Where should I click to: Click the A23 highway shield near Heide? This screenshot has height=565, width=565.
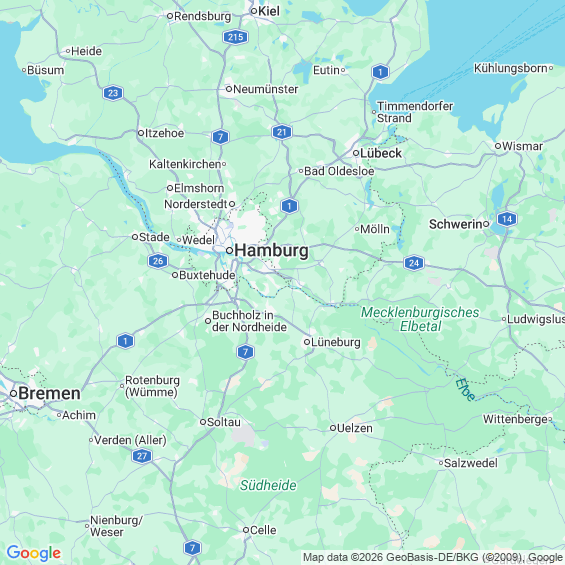tap(113, 93)
